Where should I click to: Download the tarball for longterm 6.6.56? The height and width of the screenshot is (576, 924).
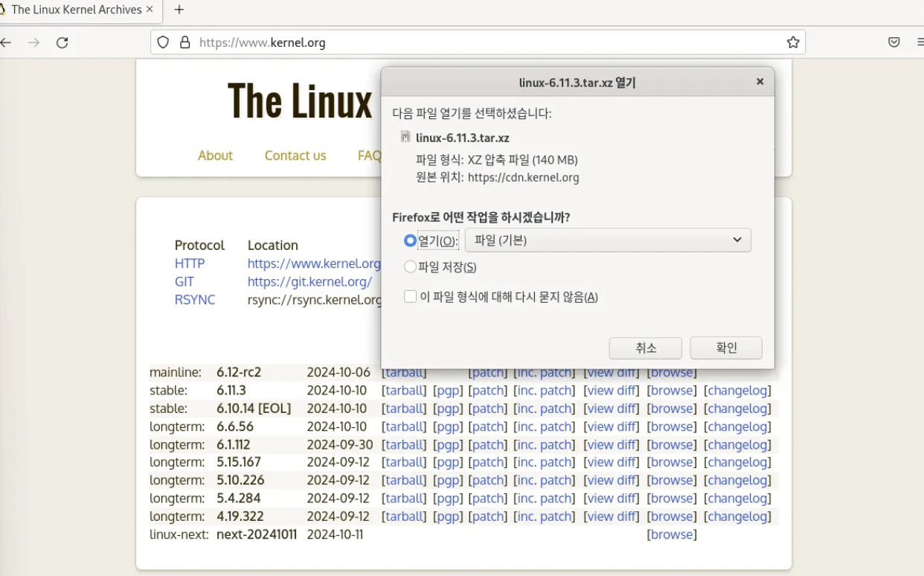405,426
